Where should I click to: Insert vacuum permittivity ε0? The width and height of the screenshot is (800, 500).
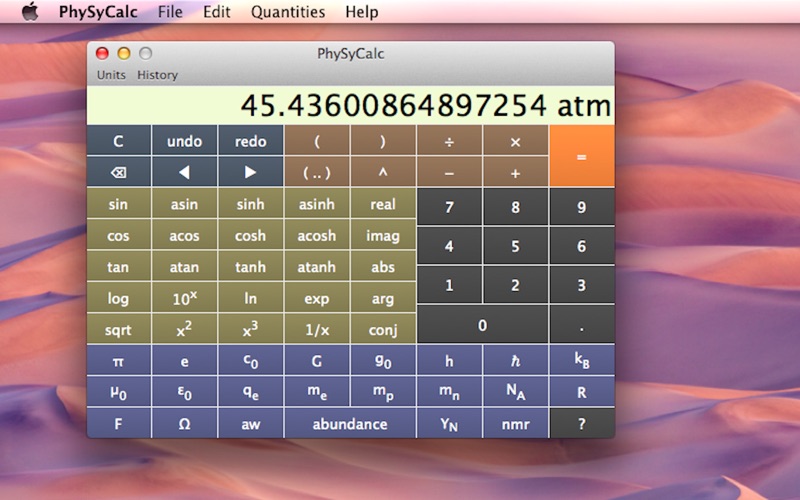point(184,392)
